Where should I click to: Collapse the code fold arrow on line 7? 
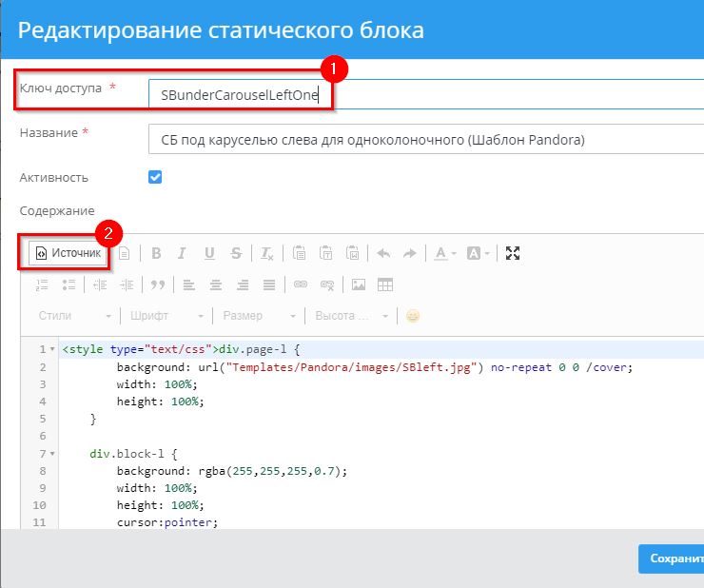click(51, 453)
